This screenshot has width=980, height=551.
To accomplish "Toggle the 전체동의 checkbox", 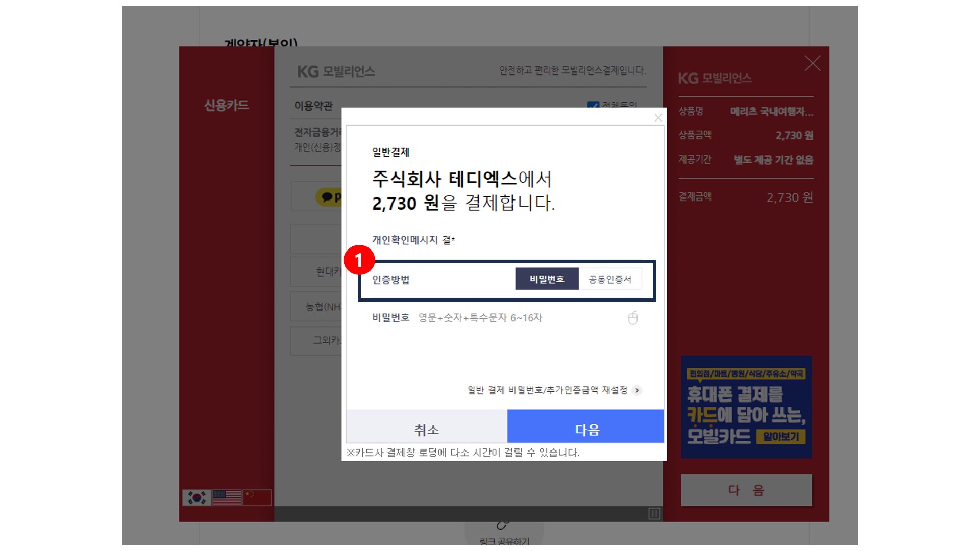I will click(593, 105).
